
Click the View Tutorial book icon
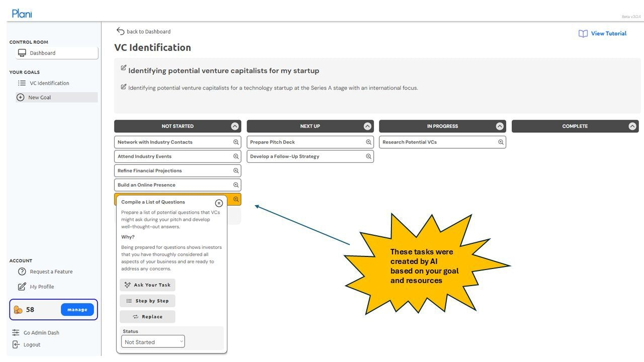583,34
